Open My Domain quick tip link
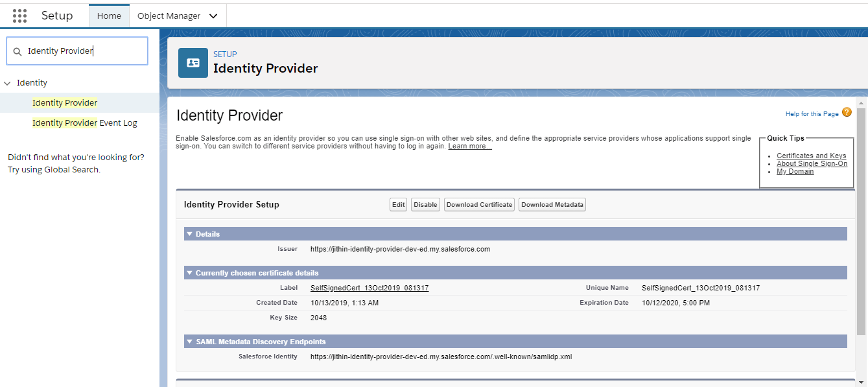 click(x=795, y=172)
